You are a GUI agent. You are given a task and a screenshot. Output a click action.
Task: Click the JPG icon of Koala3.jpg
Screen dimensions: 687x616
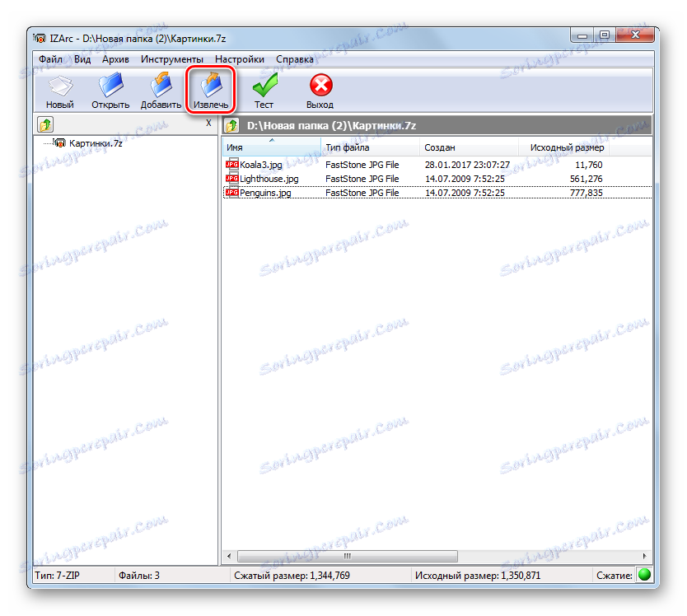point(231,165)
